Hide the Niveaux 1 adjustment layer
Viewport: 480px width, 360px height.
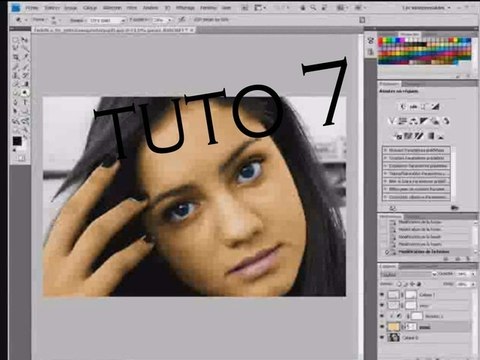pyautogui.click(x=382, y=316)
